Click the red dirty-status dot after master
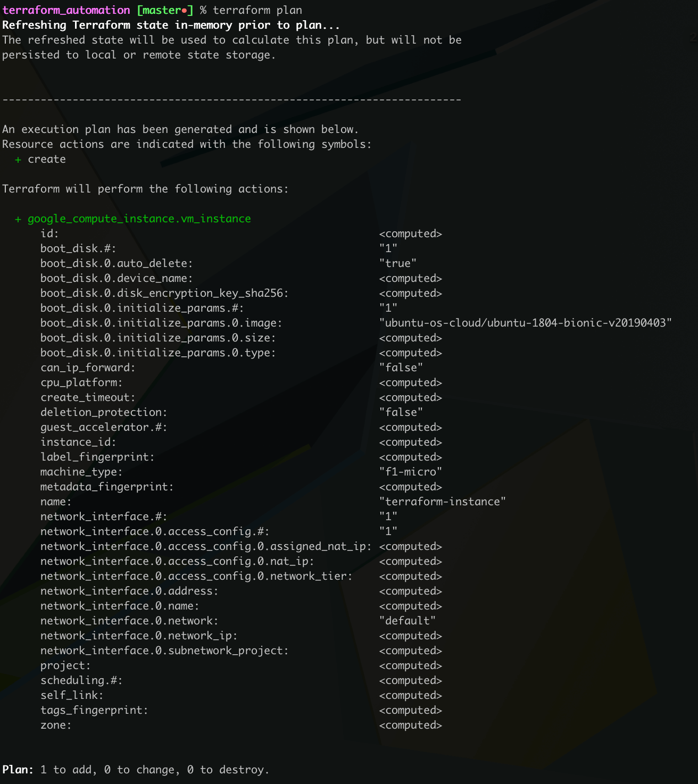Viewport: 698px width, 784px height. (184, 11)
